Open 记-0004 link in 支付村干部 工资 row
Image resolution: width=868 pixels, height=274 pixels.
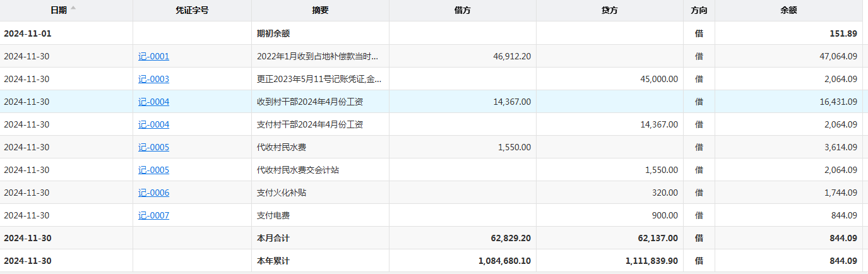pos(153,124)
